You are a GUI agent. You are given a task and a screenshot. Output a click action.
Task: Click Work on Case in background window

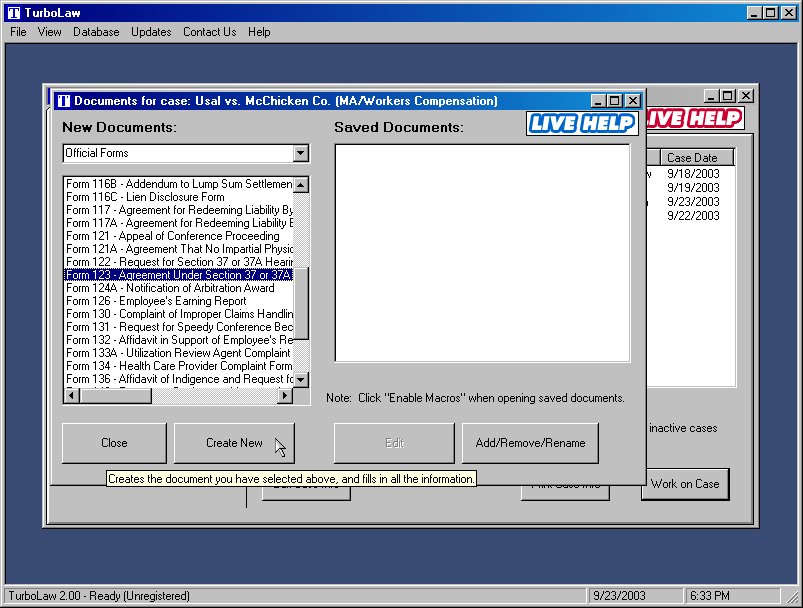point(685,484)
